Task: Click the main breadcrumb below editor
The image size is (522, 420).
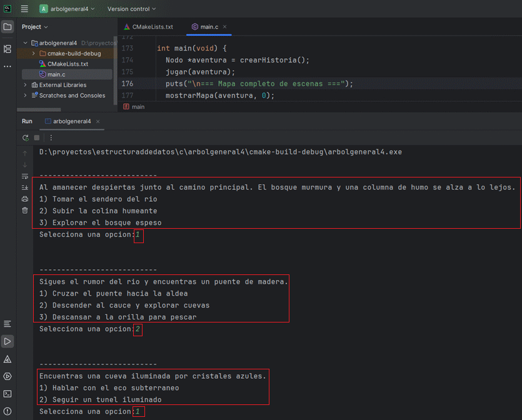Action: pos(138,107)
